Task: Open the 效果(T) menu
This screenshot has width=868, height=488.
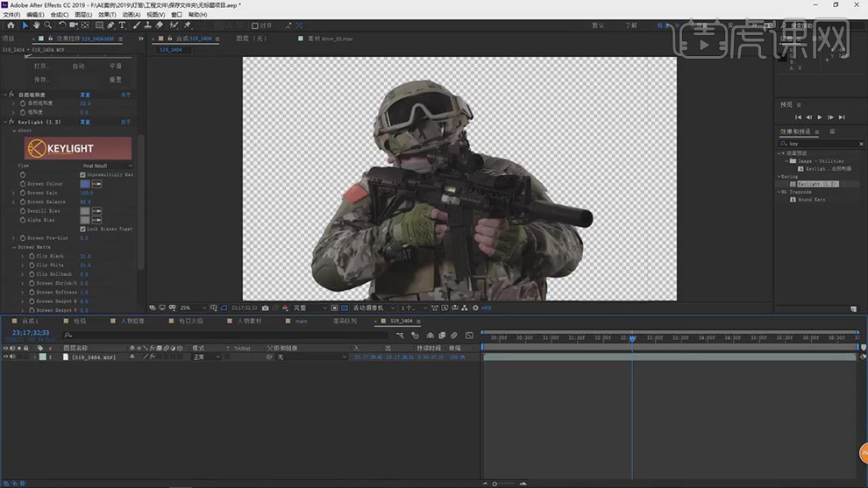Action: [106, 15]
